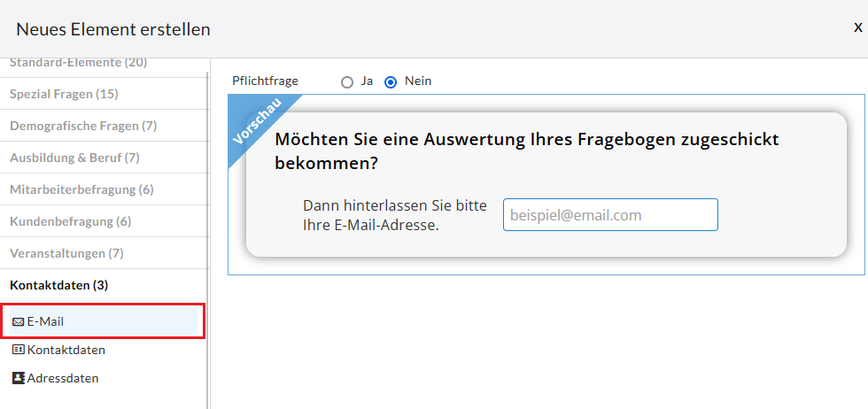868x409 pixels.
Task: Choose the Adressdaten element in list
Action: pos(62,378)
